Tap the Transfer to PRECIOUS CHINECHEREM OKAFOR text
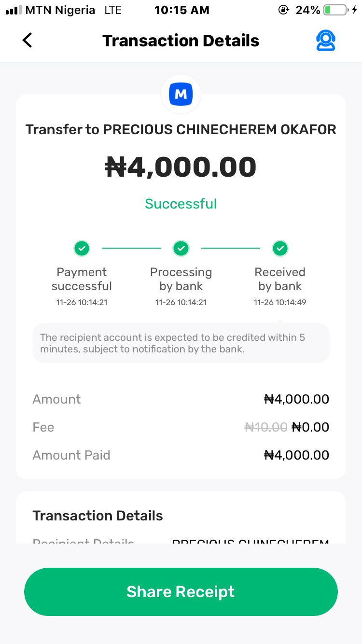 (x=181, y=130)
